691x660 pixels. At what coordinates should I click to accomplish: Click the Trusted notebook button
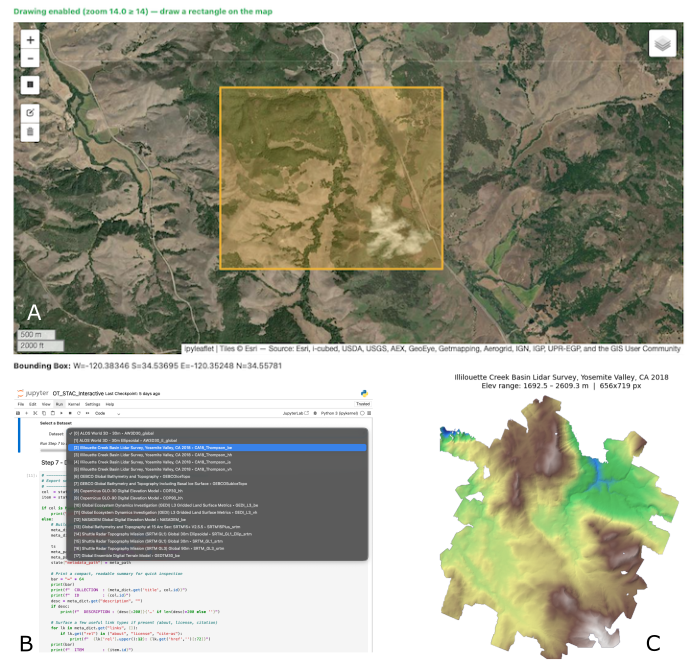coord(363,404)
